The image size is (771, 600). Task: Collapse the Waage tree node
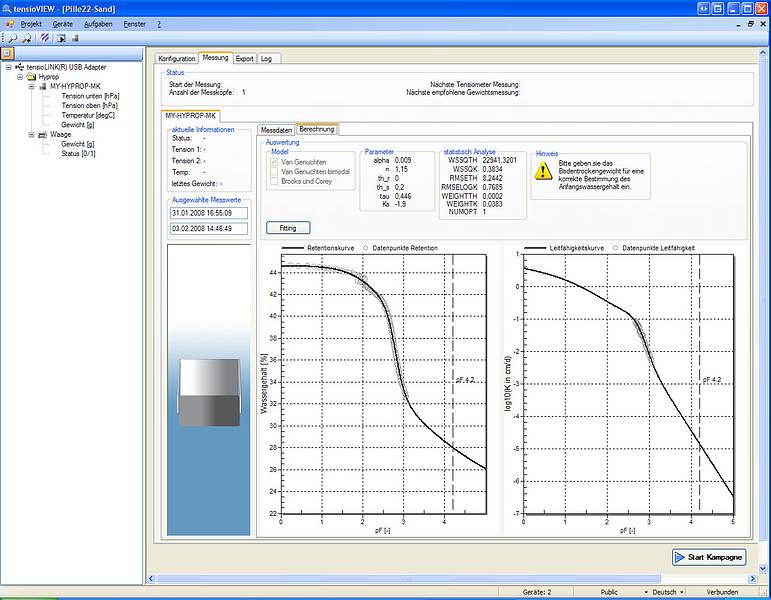tap(31, 134)
